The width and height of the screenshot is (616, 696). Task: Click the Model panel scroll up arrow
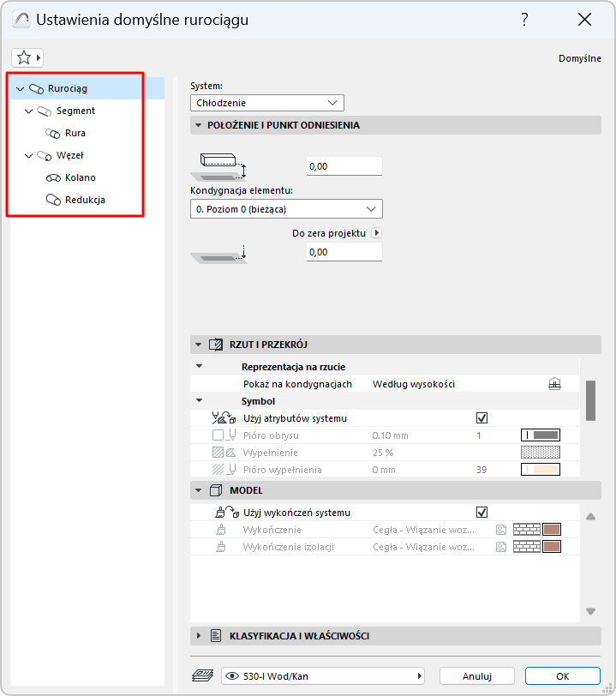[x=590, y=517]
